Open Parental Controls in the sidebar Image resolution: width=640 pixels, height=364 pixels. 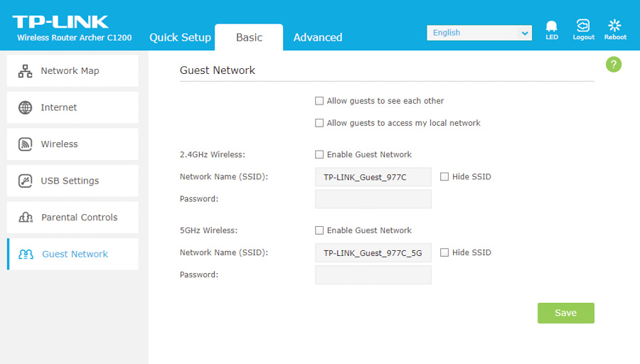[73, 218]
